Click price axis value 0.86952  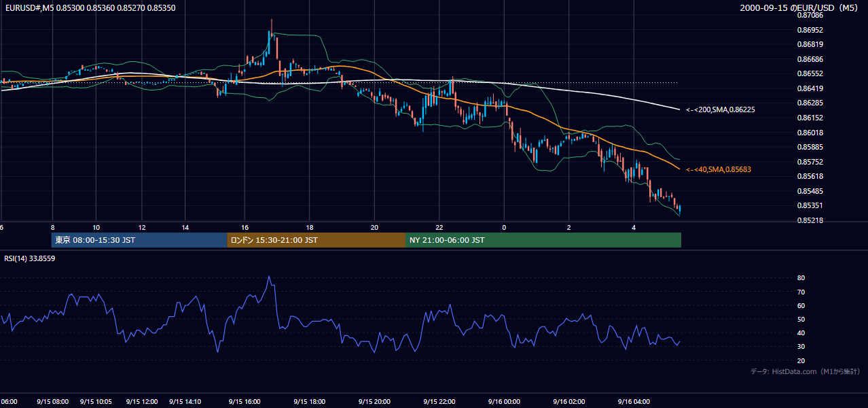[x=810, y=30]
